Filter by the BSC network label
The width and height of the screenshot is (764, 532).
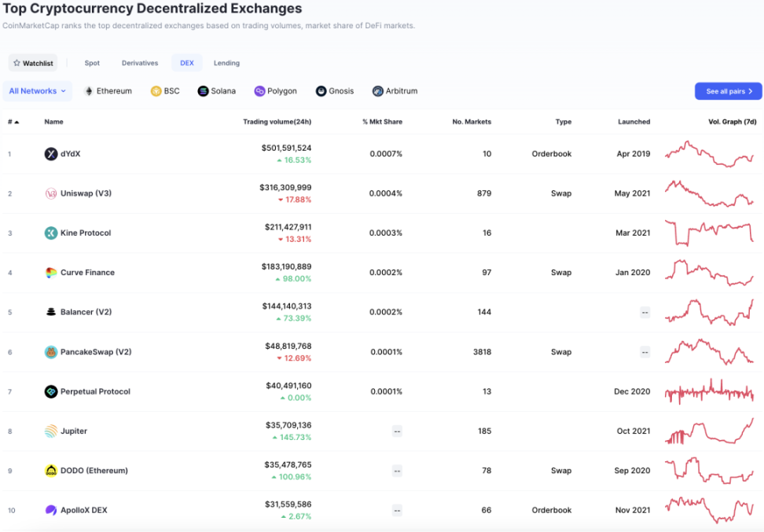(x=171, y=91)
